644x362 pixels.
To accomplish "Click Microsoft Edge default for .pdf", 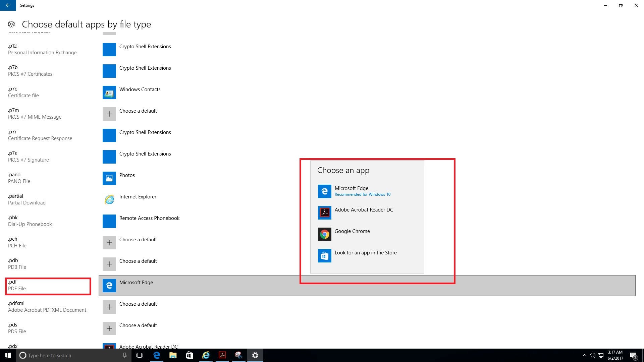I will click(136, 283).
